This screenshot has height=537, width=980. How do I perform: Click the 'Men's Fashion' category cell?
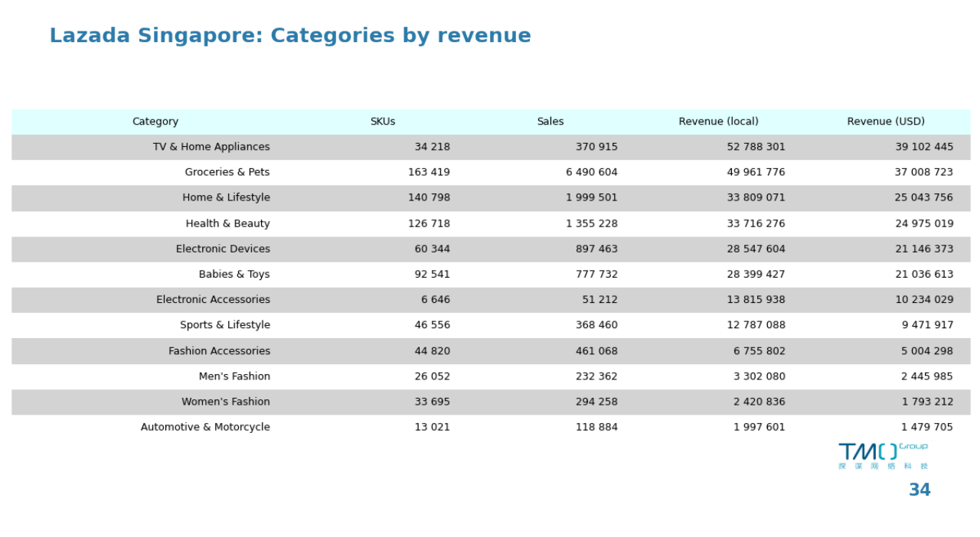(234, 376)
